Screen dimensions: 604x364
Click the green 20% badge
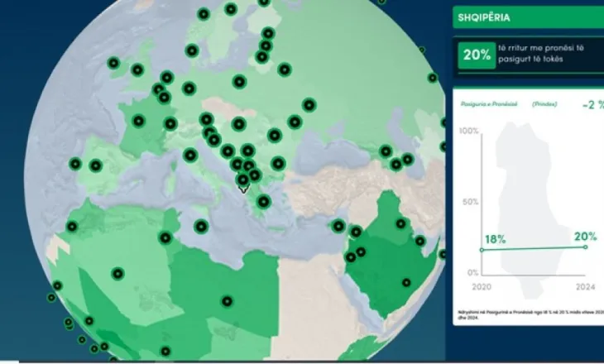(477, 55)
